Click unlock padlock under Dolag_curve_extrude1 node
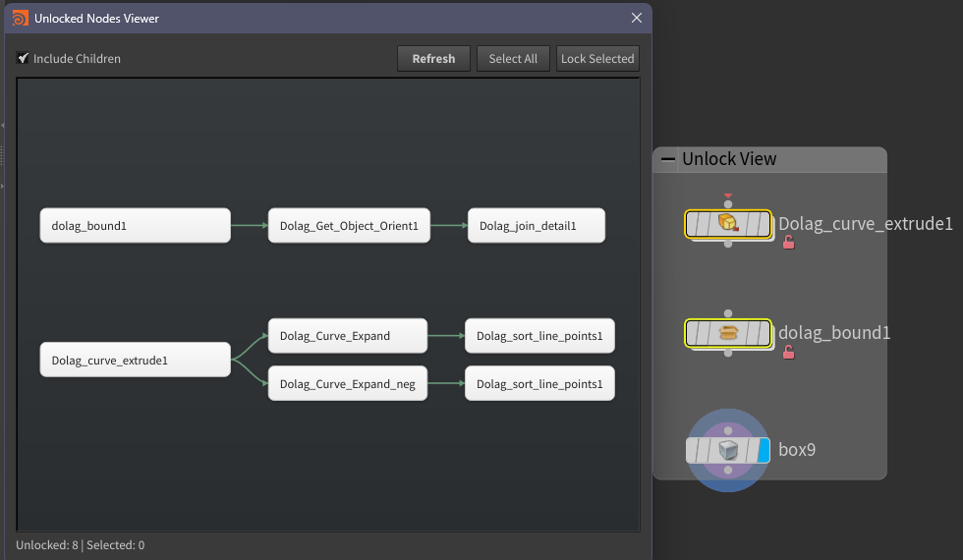The image size is (963, 560). (x=788, y=243)
